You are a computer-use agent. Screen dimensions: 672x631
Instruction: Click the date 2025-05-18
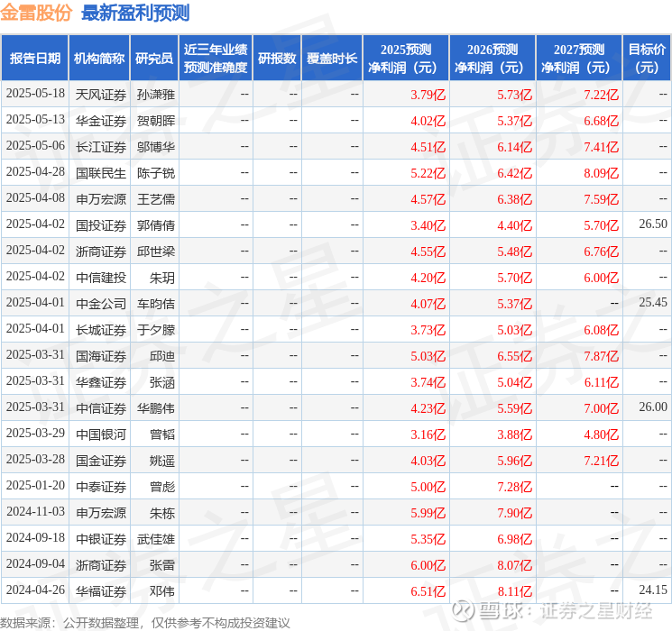point(35,94)
